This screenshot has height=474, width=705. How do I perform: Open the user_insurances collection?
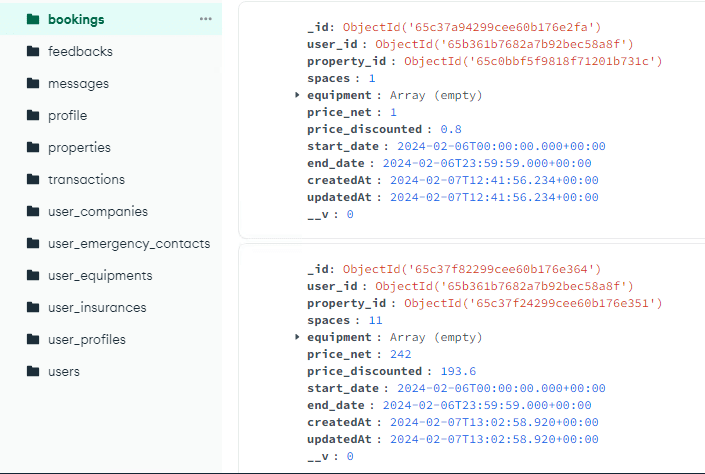pyautogui.click(x=97, y=307)
